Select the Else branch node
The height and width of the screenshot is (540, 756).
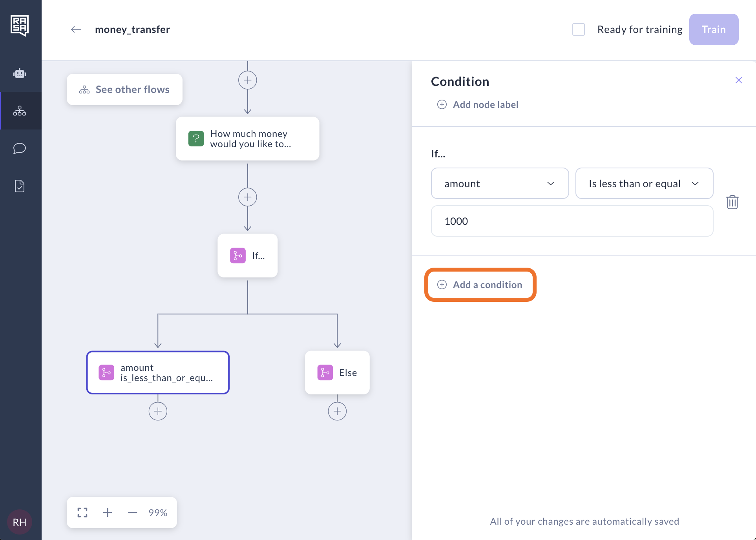tap(337, 372)
